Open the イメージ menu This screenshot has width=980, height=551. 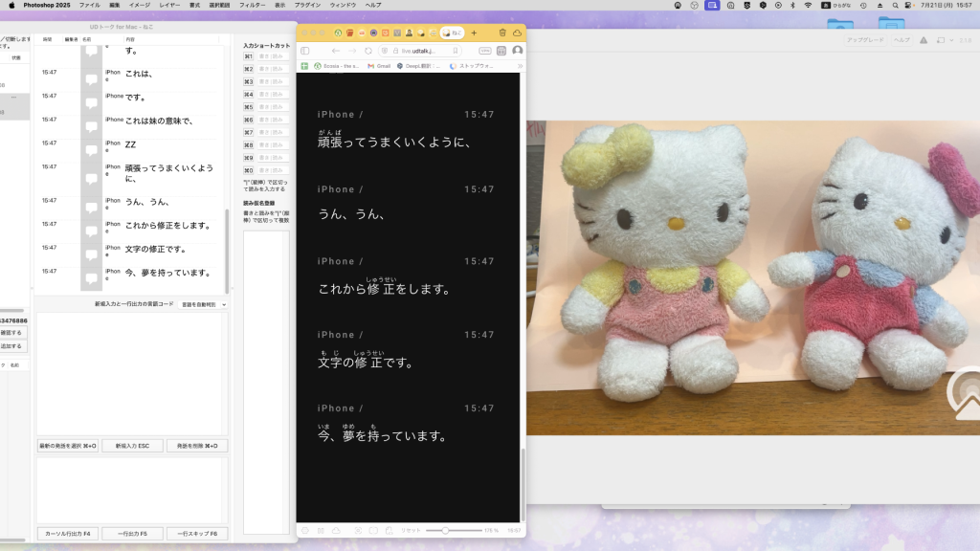[140, 5]
